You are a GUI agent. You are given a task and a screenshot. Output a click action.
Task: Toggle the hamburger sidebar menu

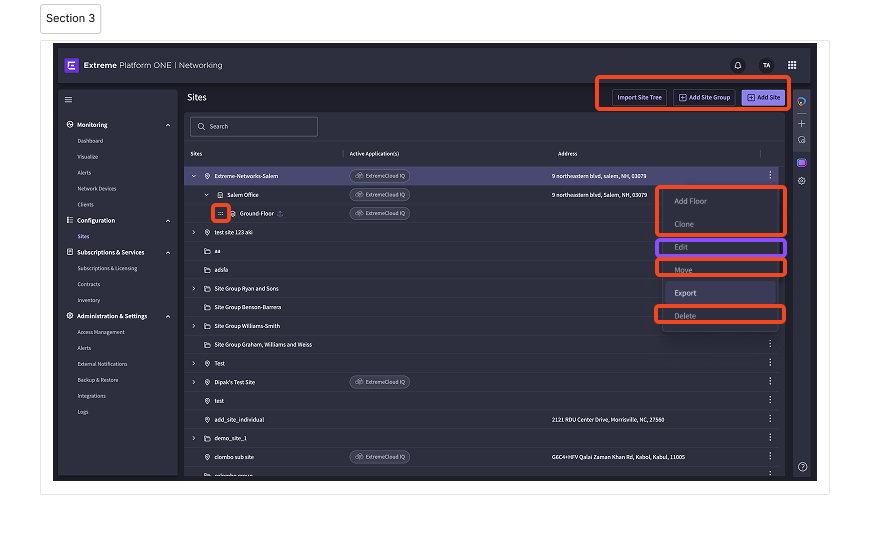click(x=68, y=100)
